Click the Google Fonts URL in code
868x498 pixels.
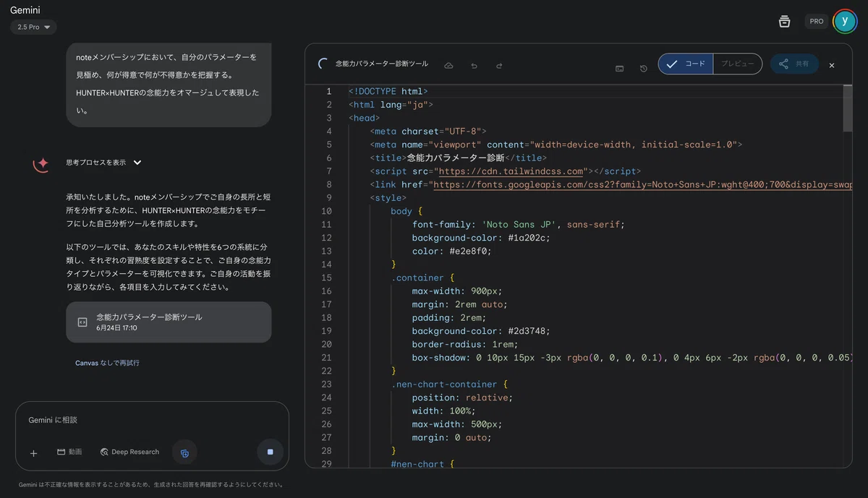pos(644,184)
